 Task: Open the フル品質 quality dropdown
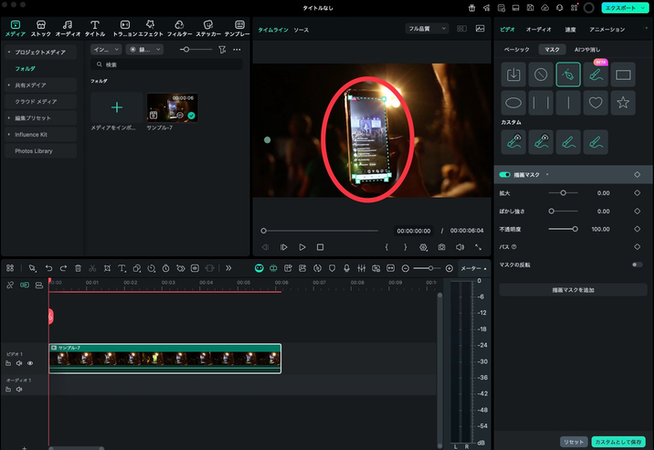427,28
